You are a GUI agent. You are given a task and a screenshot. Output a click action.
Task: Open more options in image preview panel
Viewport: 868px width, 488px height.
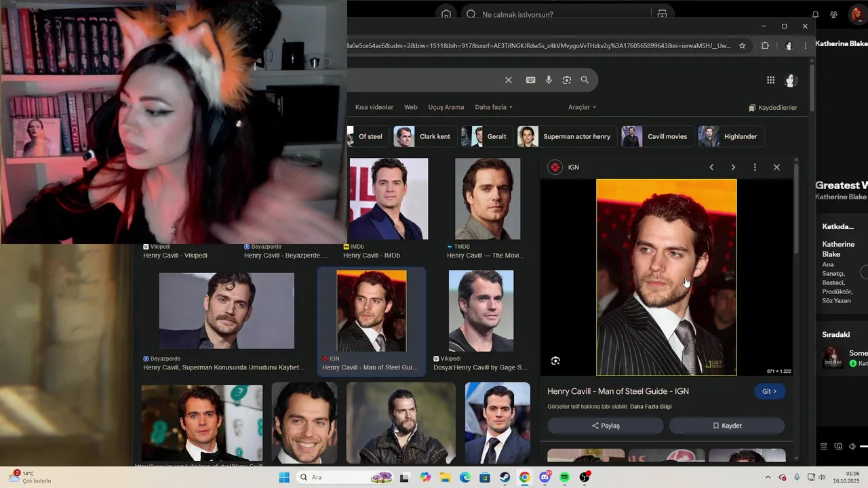point(755,167)
